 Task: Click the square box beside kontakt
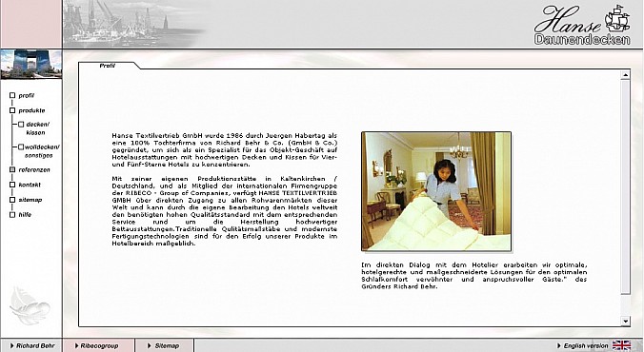(12, 185)
